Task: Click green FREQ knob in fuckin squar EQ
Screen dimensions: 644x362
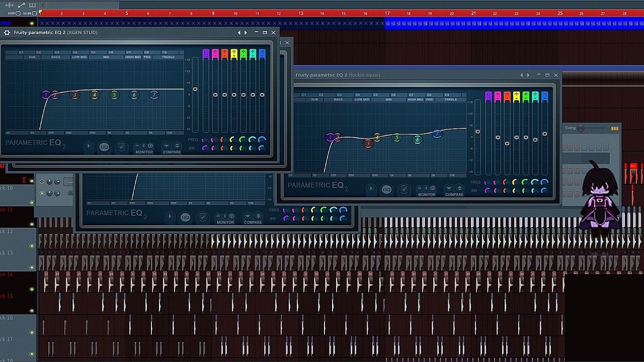Action: pos(524,182)
